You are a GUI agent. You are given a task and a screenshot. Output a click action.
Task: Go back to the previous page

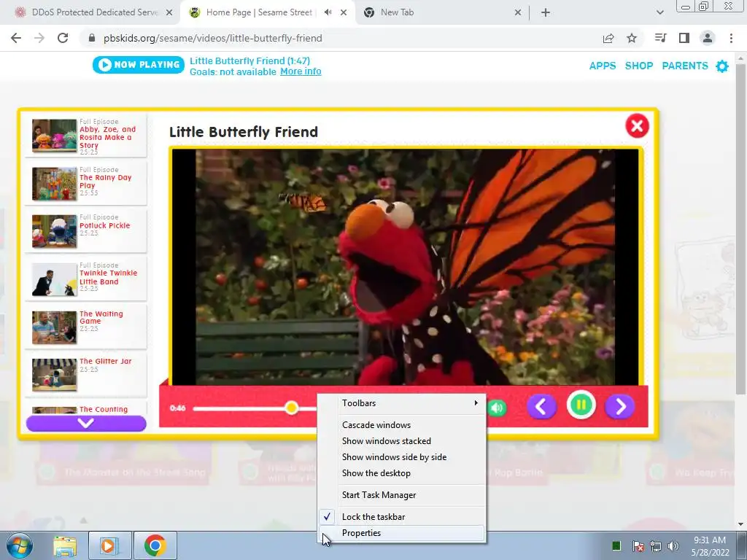pos(16,38)
